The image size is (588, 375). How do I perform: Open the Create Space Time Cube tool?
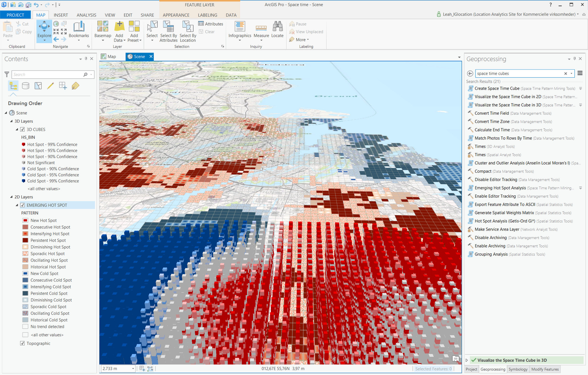pos(497,88)
